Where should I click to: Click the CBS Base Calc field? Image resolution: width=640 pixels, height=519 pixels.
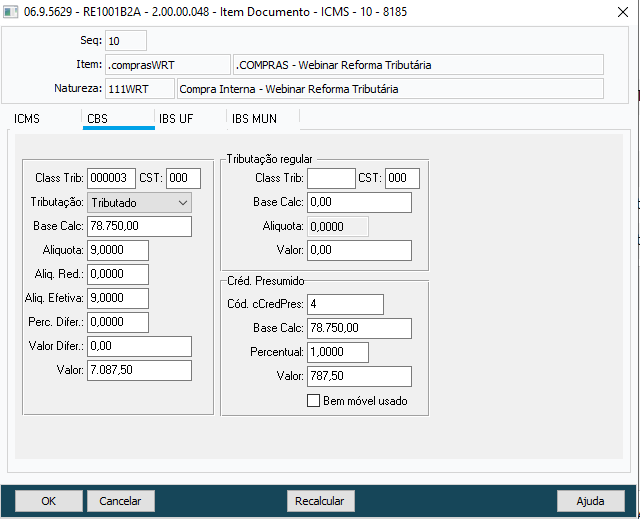(x=139, y=226)
